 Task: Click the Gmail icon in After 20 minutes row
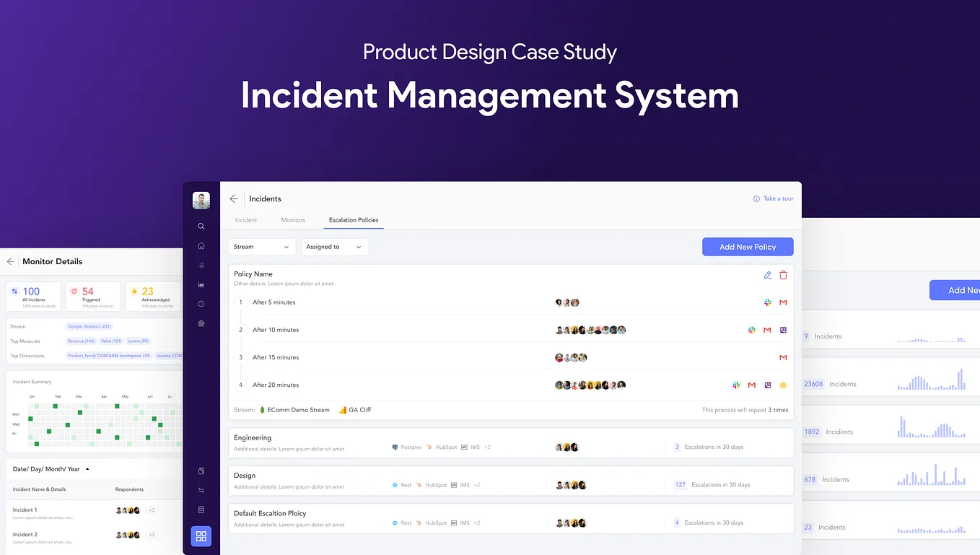(x=751, y=385)
